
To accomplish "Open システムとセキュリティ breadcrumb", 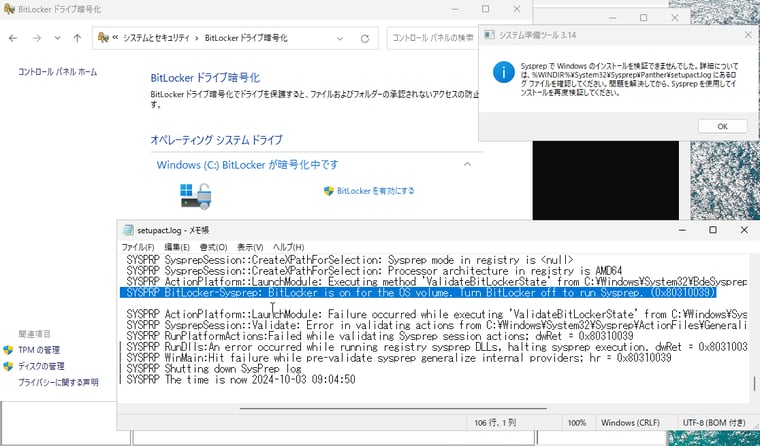I will (156, 38).
